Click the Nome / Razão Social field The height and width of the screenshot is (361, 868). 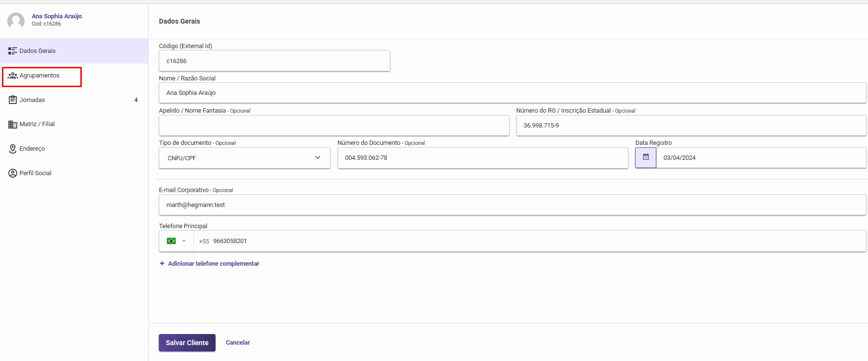pyautogui.click(x=512, y=93)
